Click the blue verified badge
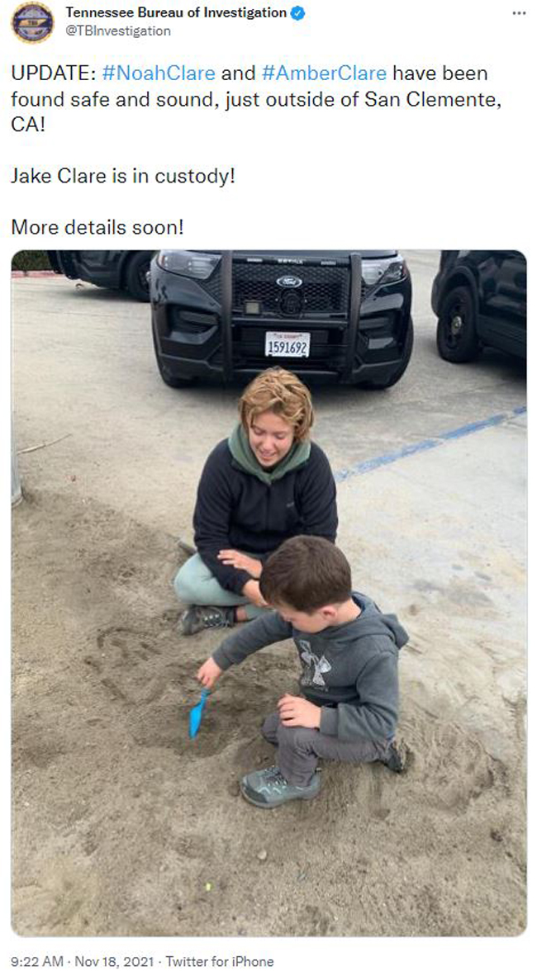Viewport: 537px width, 980px height. 298,12
